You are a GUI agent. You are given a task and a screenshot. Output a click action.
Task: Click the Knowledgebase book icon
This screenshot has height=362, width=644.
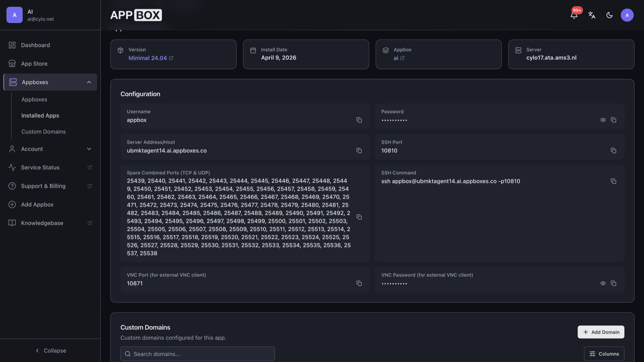(12, 223)
